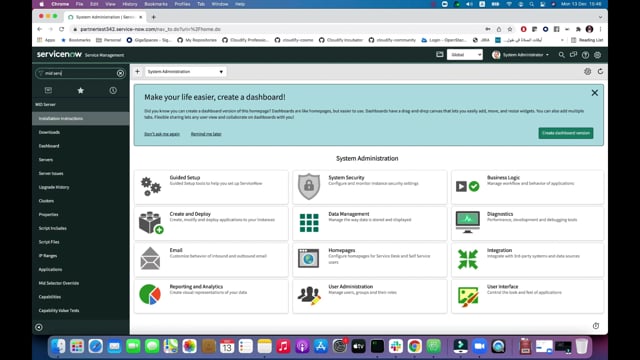Open Music app from the Dock

[283, 347]
